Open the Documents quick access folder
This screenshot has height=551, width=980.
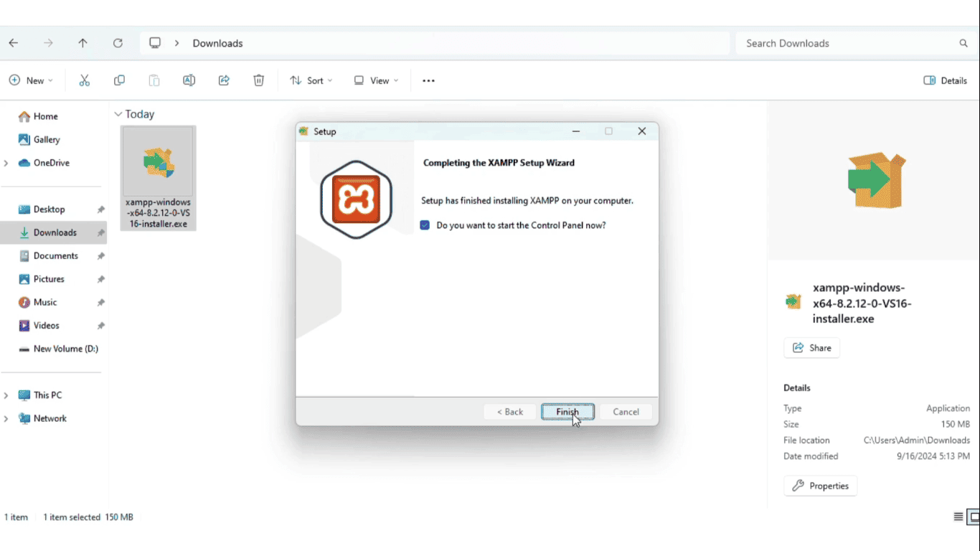click(55, 255)
